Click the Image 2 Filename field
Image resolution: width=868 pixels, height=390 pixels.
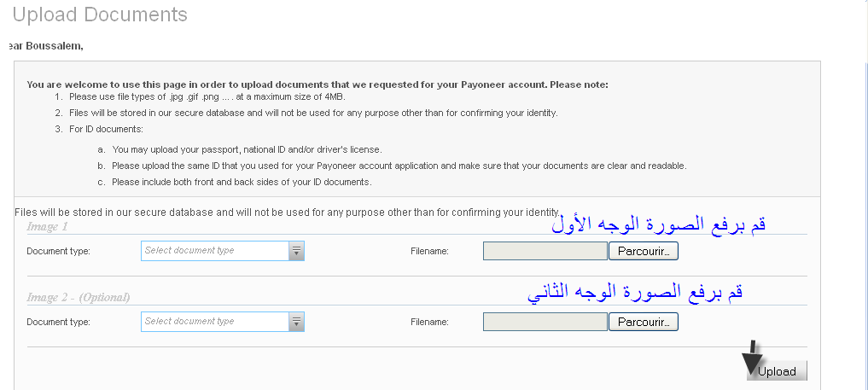(x=545, y=322)
